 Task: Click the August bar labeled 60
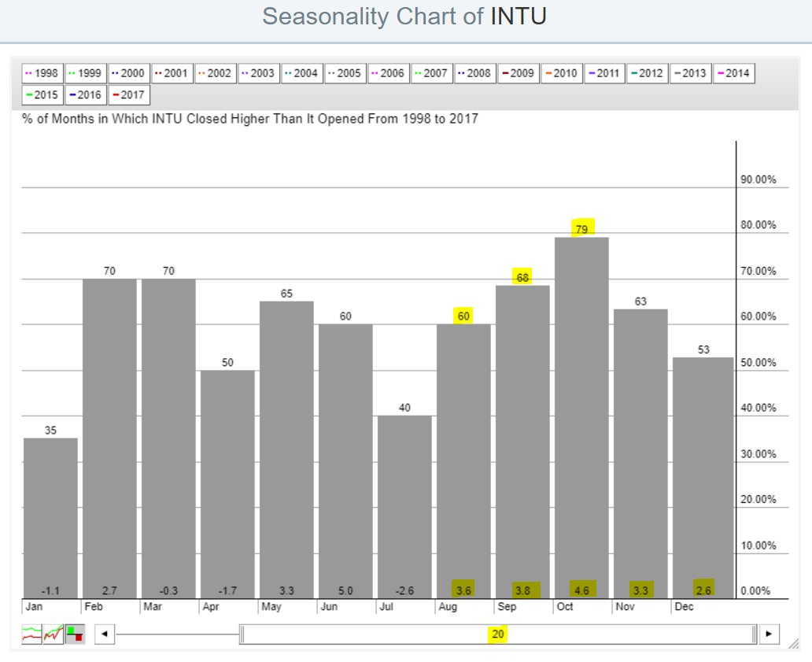click(x=464, y=461)
